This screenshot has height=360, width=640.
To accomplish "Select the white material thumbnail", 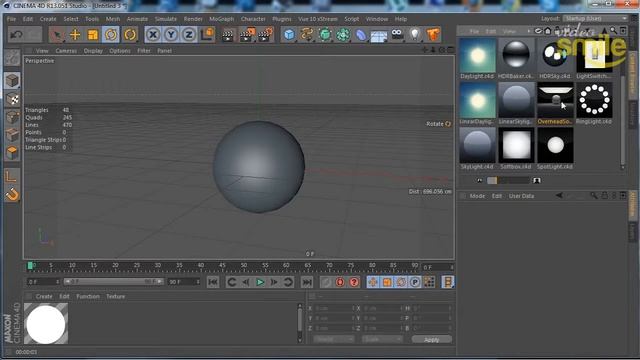I will click(46, 324).
